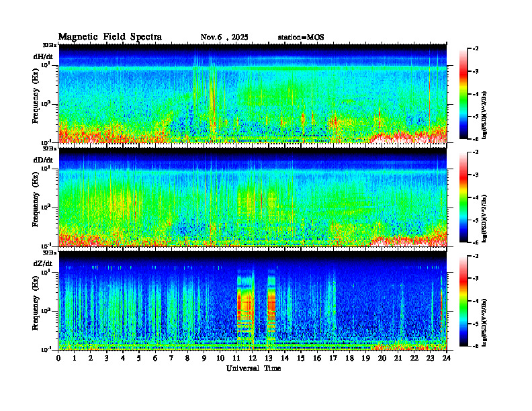The height and width of the screenshot is (411, 532).
Task: Click the dH/dt spectrogram panel
Action: point(253,93)
